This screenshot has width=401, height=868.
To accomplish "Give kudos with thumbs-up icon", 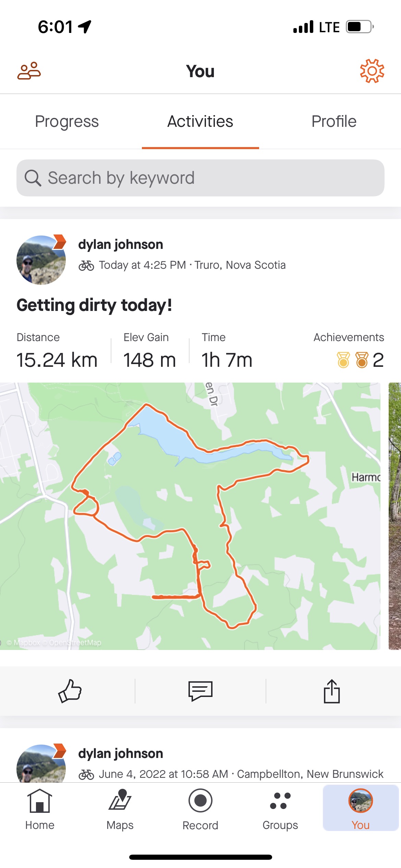I will point(70,691).
